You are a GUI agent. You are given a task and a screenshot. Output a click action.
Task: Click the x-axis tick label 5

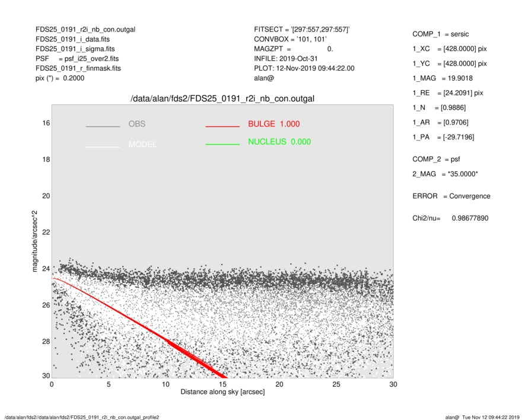(x=109, y=384)
